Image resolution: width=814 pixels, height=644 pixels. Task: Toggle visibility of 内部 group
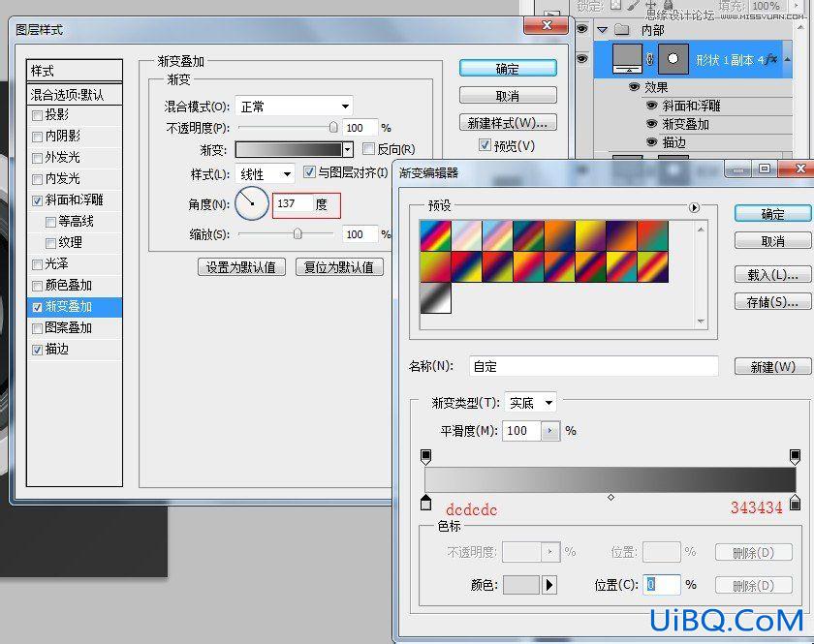(x=582, y=29)
